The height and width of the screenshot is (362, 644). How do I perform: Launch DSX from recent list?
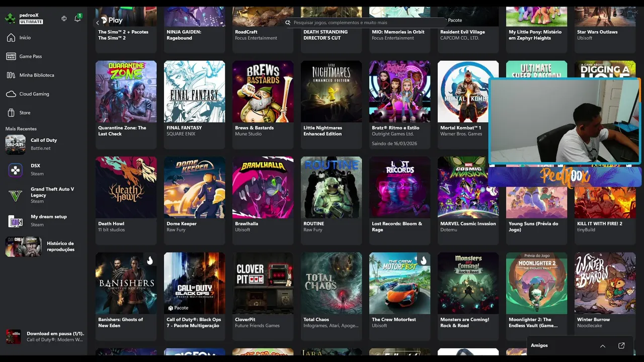coord(15,170)
